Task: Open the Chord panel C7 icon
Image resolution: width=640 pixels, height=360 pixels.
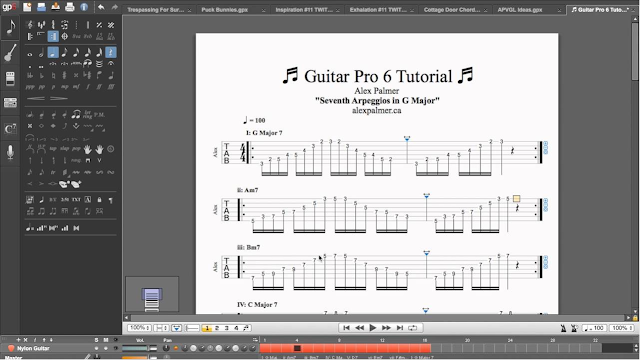Action: coord(10,129)
